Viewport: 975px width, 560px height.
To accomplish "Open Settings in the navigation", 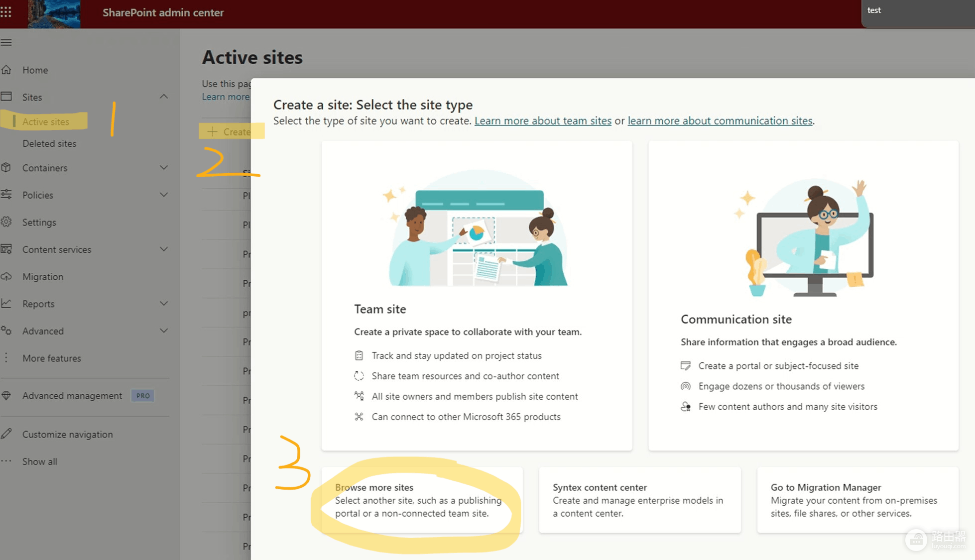I will point(39,223).
